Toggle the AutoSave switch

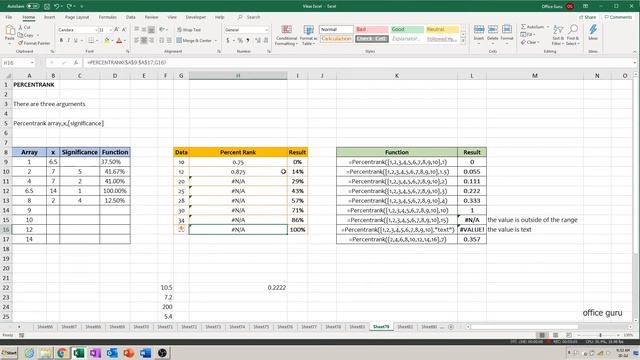click(x=33, y=6)
